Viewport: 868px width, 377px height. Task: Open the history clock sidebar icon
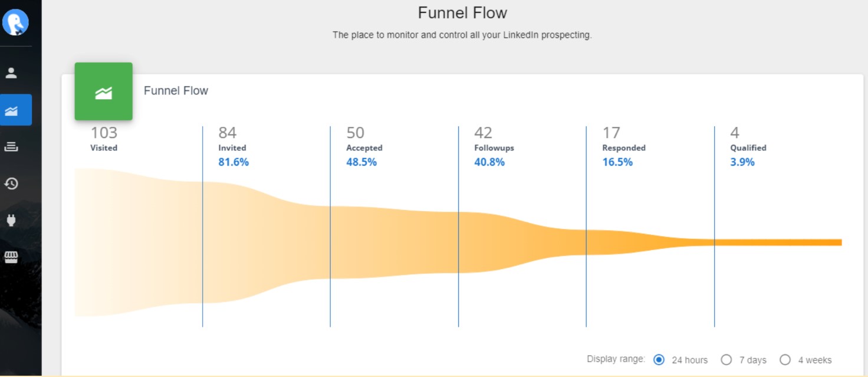pos(11,183)
